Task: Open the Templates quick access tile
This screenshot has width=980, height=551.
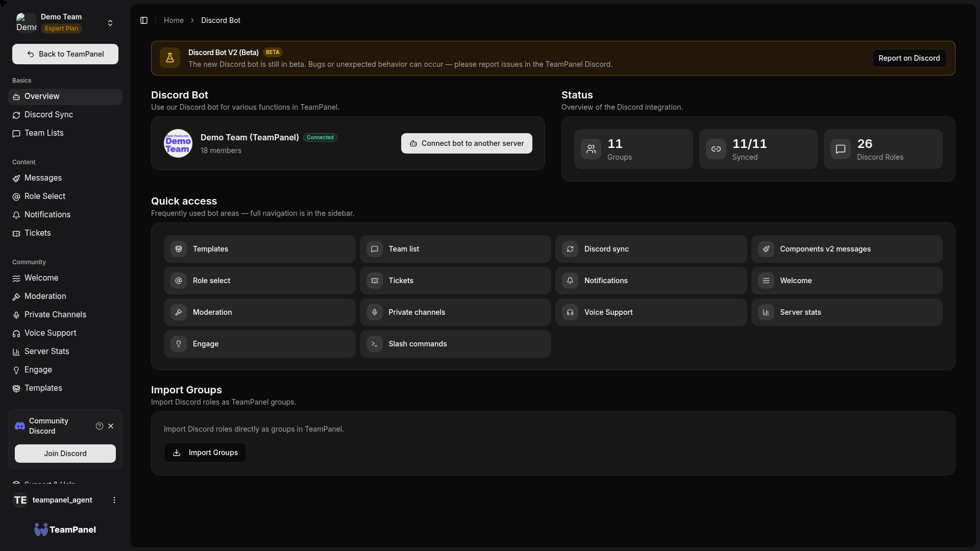Action: (x=259, y=249)
